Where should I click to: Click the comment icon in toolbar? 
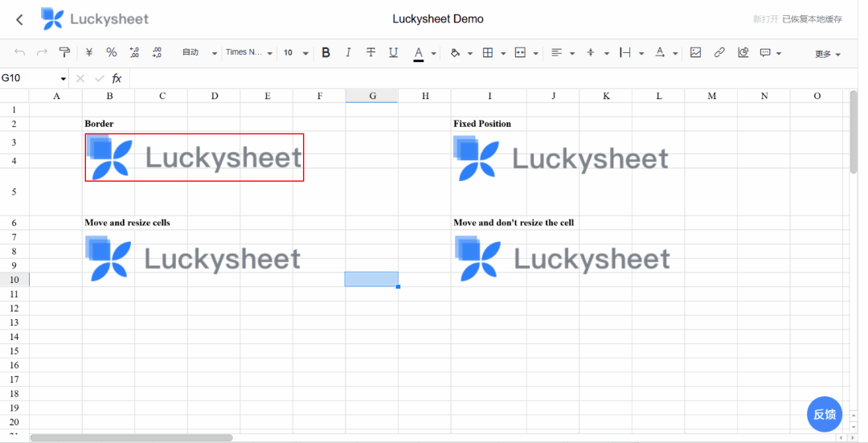tap(765, 52)
